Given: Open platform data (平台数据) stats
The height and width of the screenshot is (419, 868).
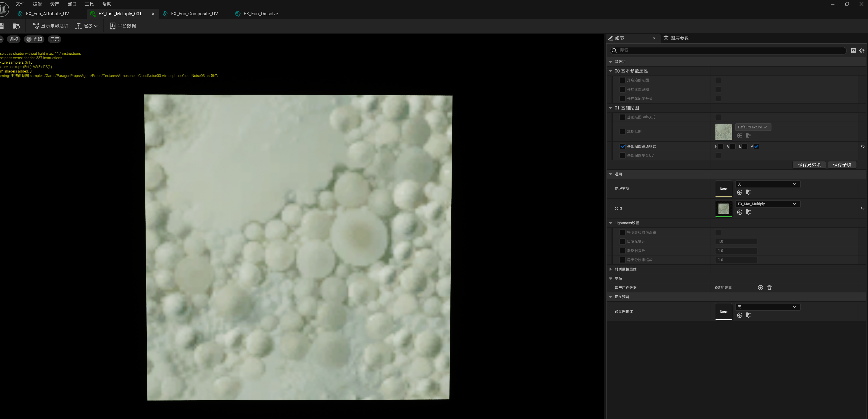Looking at the screenshot, I should tap(123, 26).
